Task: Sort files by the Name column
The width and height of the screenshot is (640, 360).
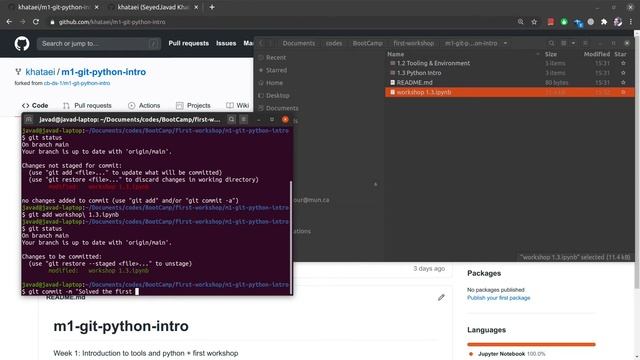Action: (396, 54)
